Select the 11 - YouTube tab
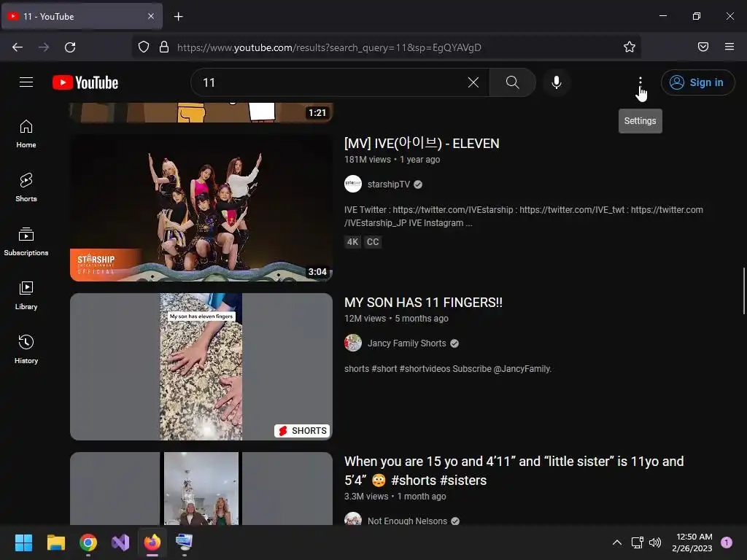 point(82,16)
